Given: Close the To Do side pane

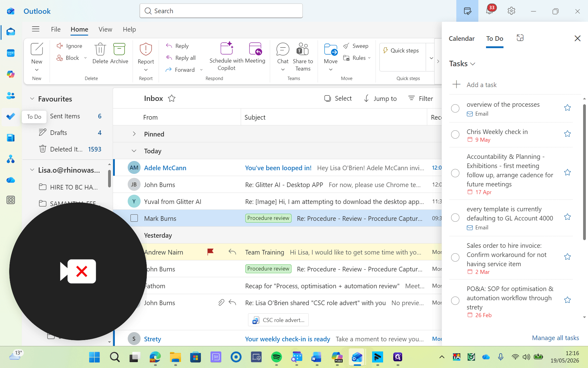Looking at the screenshot, I should [578, 38].
